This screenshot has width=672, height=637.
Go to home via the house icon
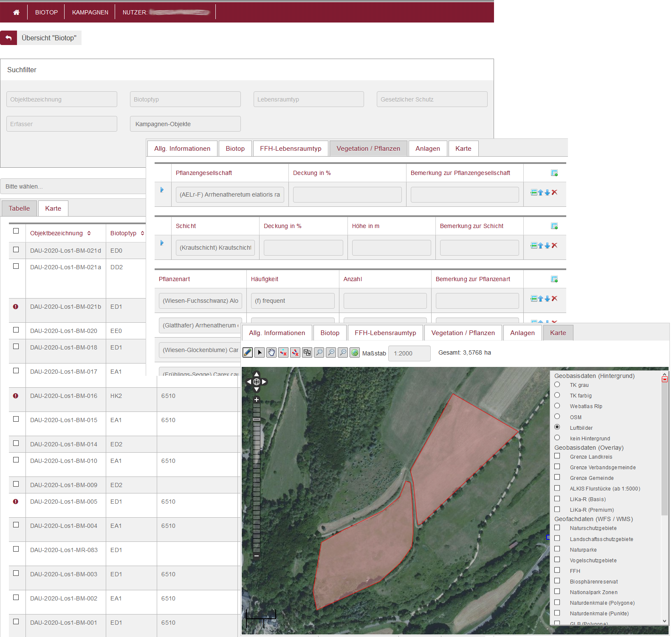click(16, 12)
